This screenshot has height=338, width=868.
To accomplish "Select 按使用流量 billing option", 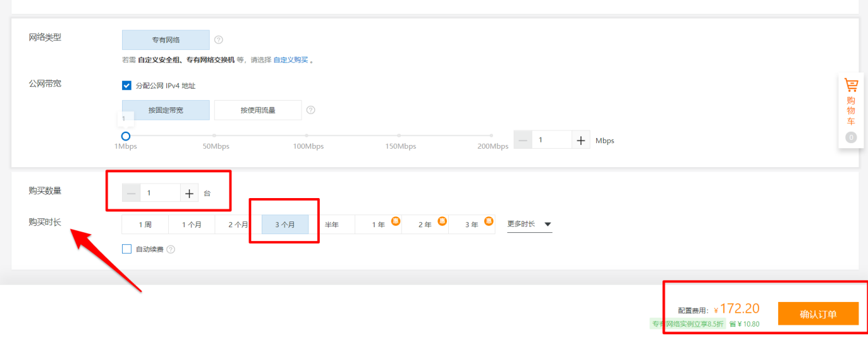I will pos(258,110).
